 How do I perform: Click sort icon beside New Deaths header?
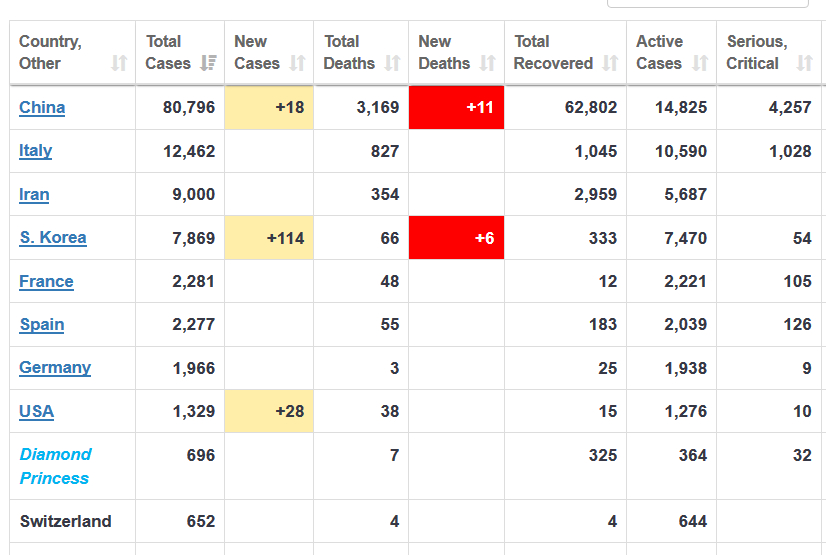point(487,63)
